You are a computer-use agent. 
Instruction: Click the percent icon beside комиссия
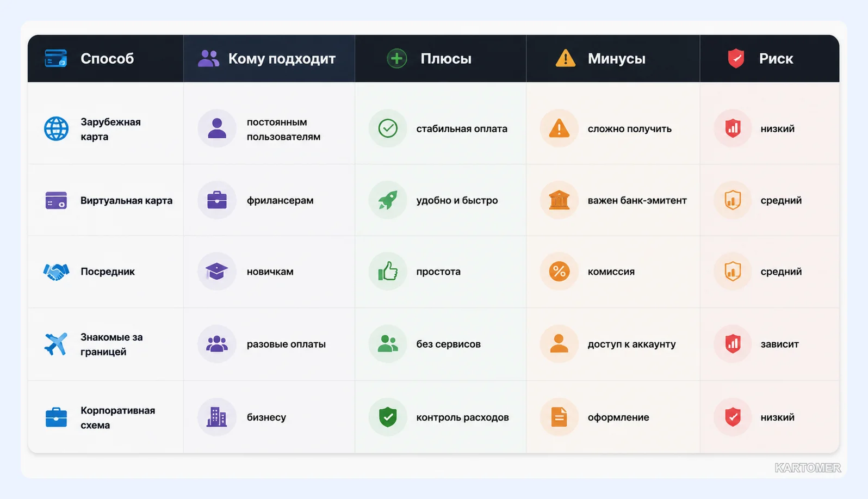click(559, 272)
